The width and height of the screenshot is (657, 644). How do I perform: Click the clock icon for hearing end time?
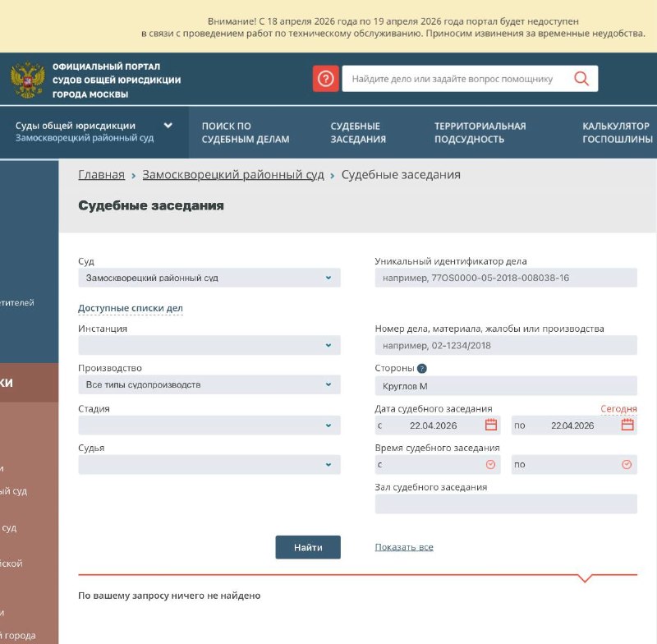coord(626,464)
